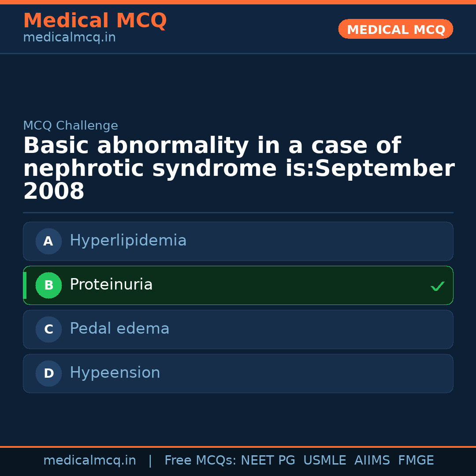Click USMLE in the footer bar
The height and width of the screenshot is (476, 476).
[x=324, y=461]
